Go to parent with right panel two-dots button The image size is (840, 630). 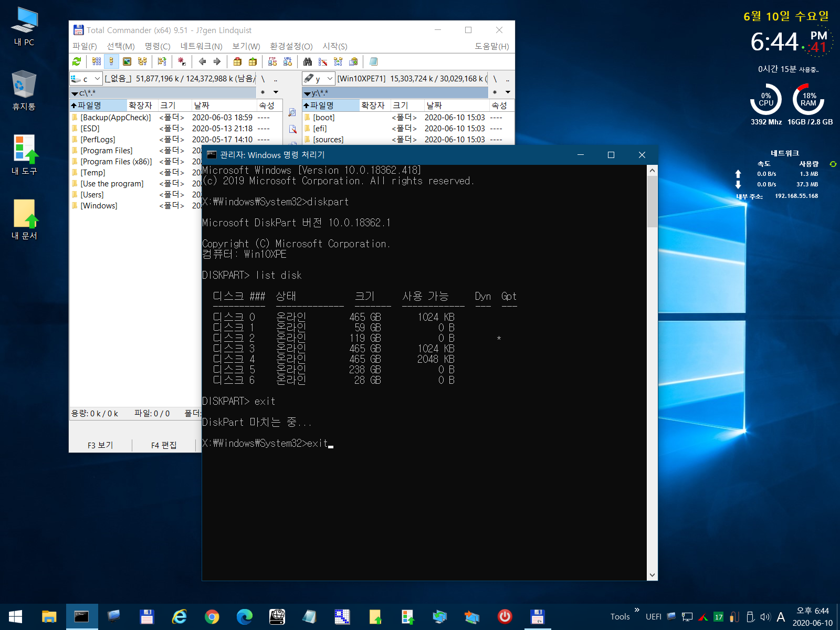click(x=508, y=79)
